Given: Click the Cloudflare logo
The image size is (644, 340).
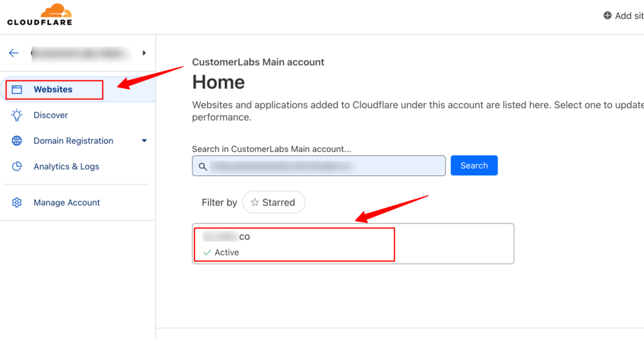Looking at the screenshot, I should click(x=40, y=15).
